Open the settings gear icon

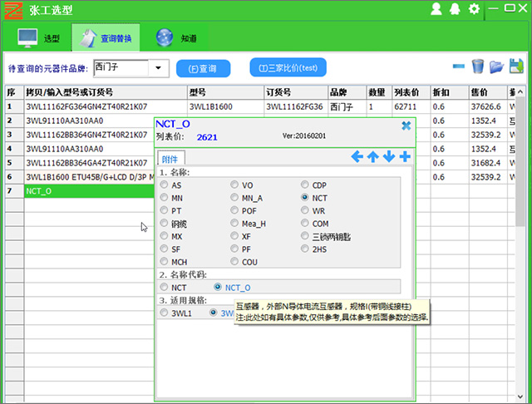474,9
